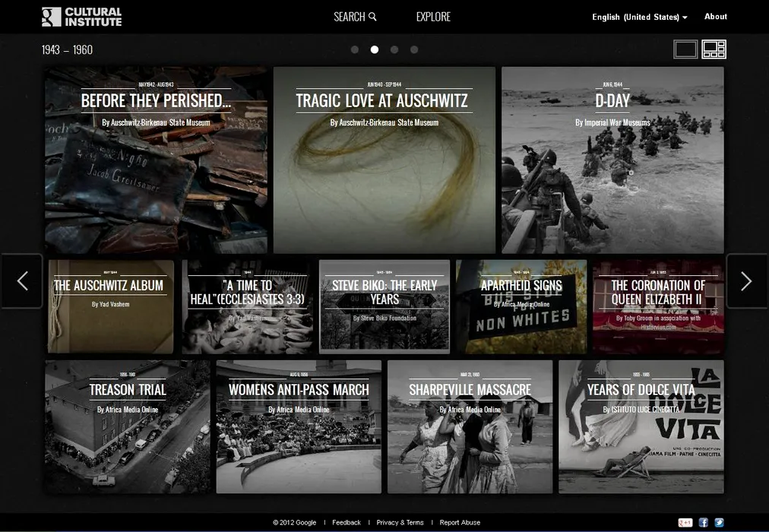
Task: Switch to single-item view layout
Action: pyautogui.click(x=685, y=49)
